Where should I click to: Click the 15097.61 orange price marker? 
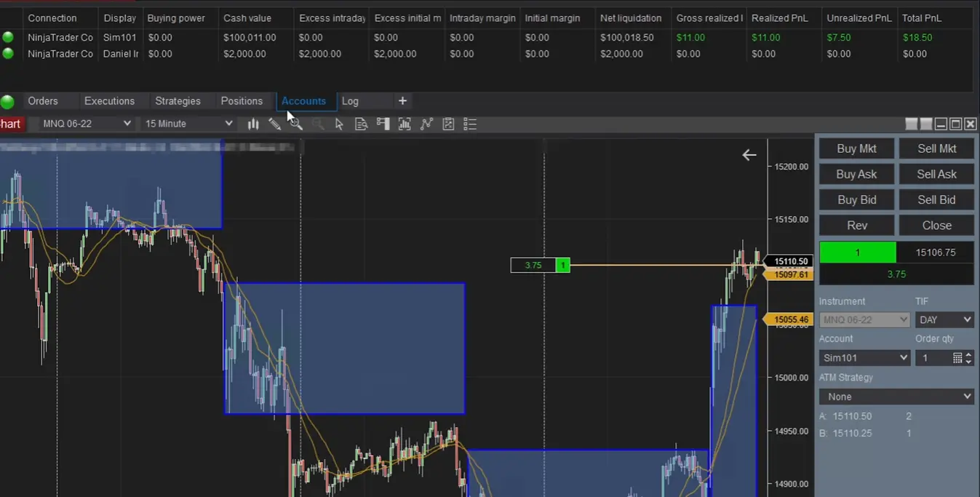(x=788, y=275)
